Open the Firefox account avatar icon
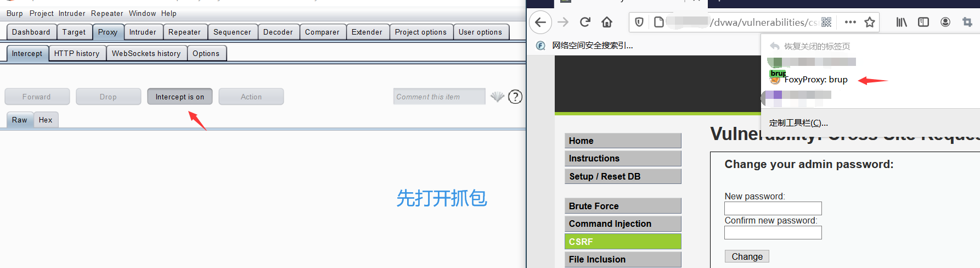Viewport: 980px width, 268px height. click(945, 22)
